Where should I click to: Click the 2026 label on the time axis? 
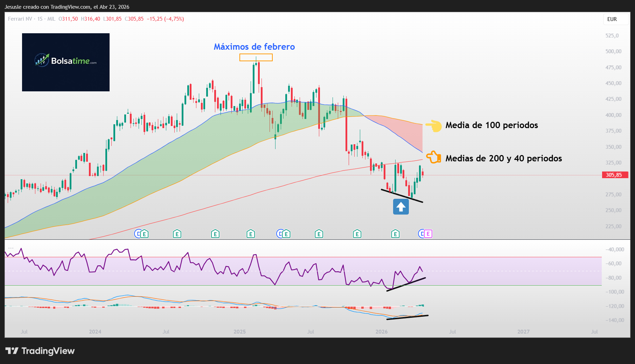[381, 332]
